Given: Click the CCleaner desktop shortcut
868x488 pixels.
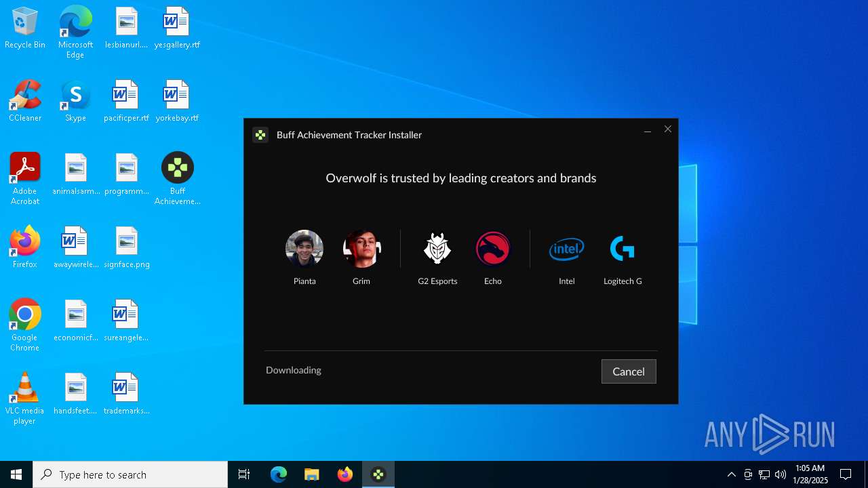Looking at the screenshot, I should click(25, 101).
